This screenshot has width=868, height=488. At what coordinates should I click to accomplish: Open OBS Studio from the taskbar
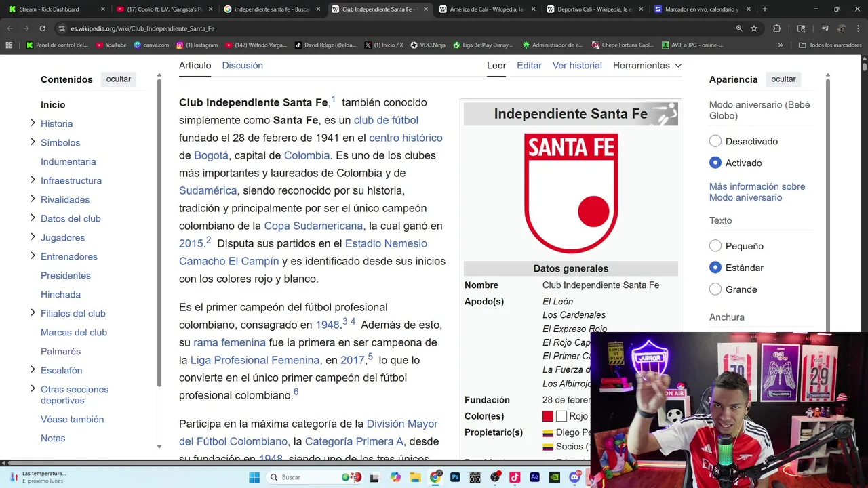[x=495, y=477]
